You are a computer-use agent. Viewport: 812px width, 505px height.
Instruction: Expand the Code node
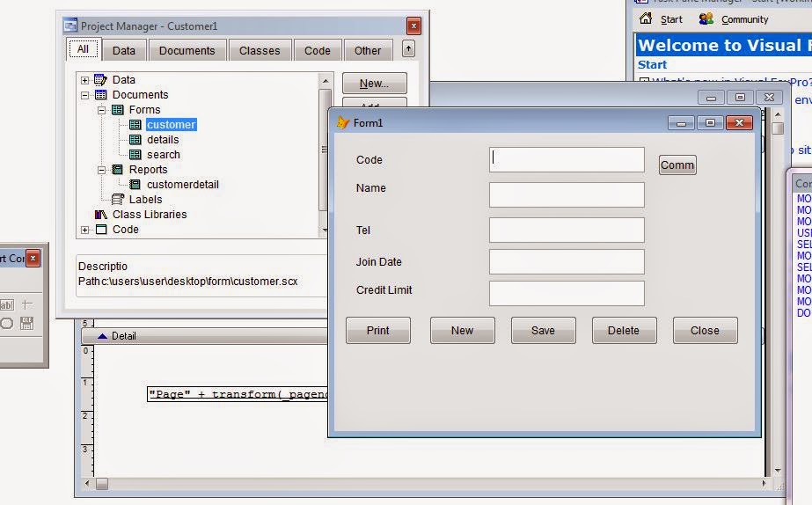pyautogui.click(x=85, y=230)
